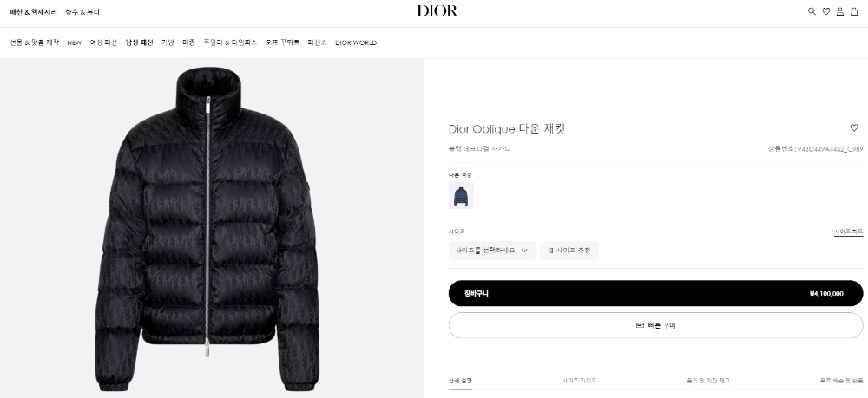
Task: Add jacket to wishlist with heart icon
Action: (854, 127)
